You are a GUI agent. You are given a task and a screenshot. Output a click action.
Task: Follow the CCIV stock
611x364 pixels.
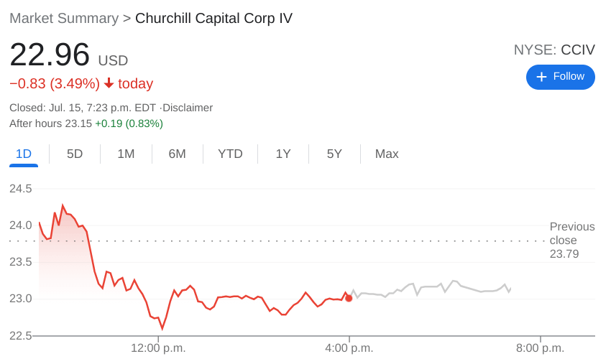pos(561,77)
